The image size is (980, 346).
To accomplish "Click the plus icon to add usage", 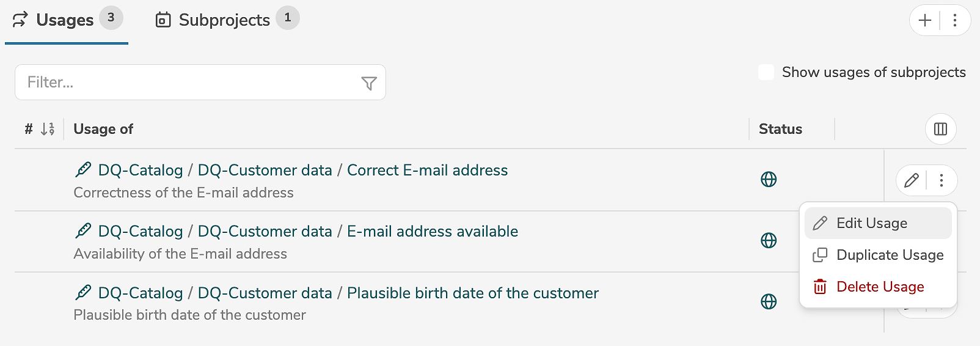I will (x=925, y=20).
